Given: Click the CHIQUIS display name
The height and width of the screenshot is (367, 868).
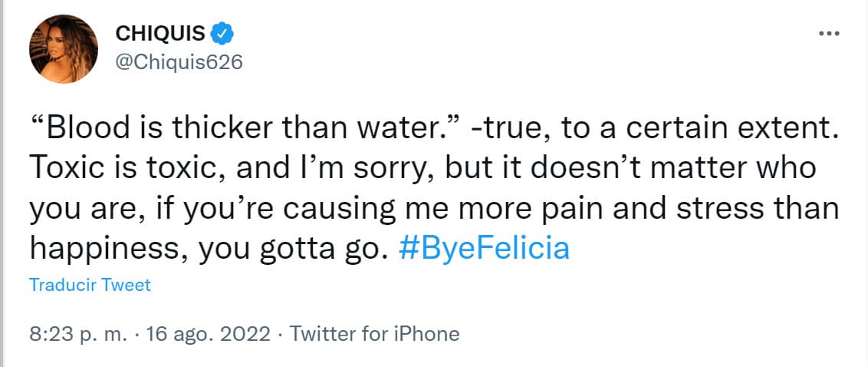Looking at the screenshot, I should [x=159, y=33].
